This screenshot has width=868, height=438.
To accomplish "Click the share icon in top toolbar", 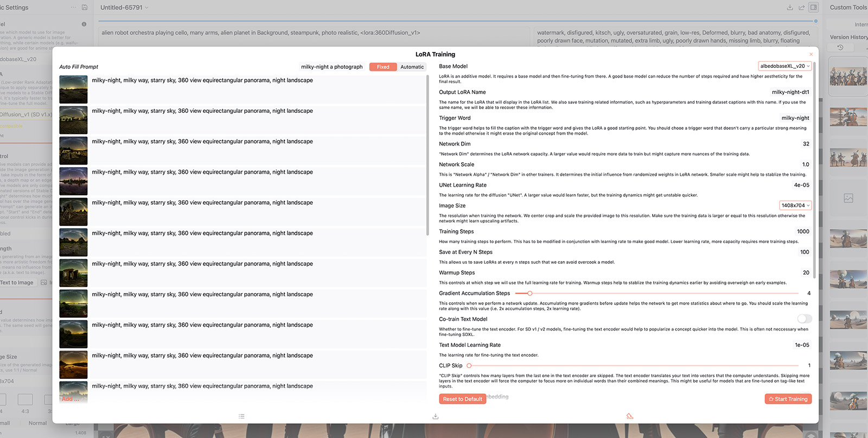I will pyautogui.click(x=801, y=8).
